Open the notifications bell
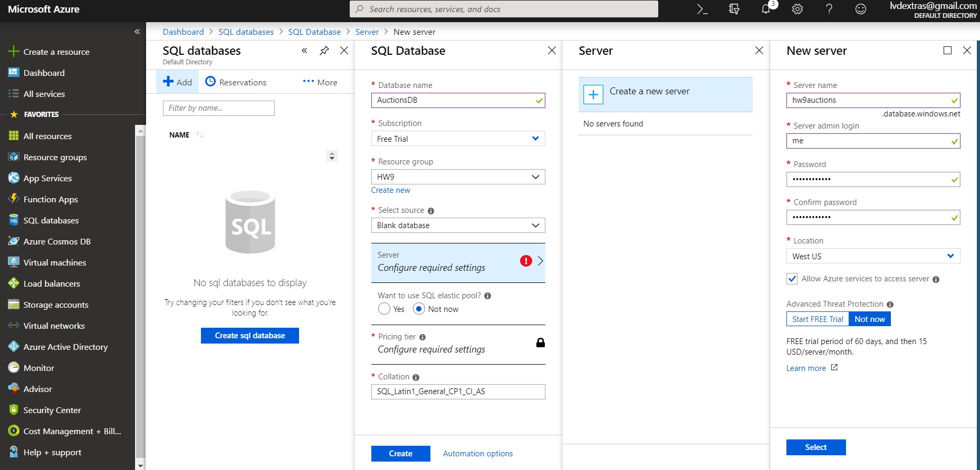 [766, 9]
